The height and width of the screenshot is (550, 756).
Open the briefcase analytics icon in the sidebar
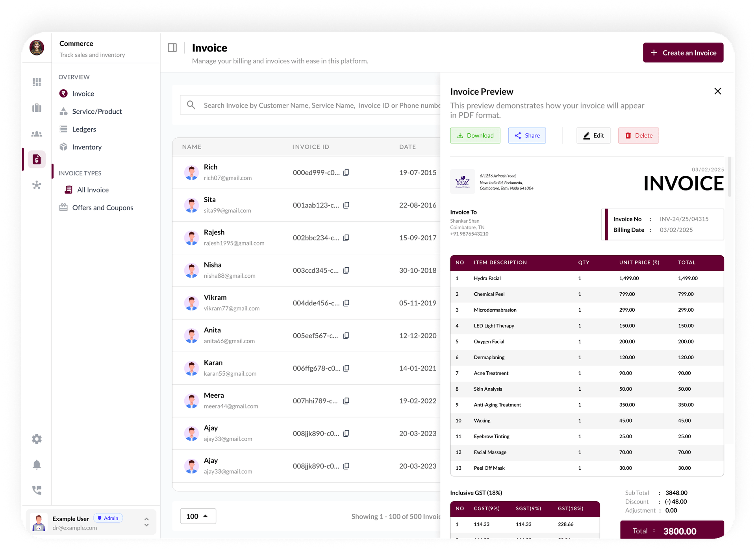pos(37,108)
